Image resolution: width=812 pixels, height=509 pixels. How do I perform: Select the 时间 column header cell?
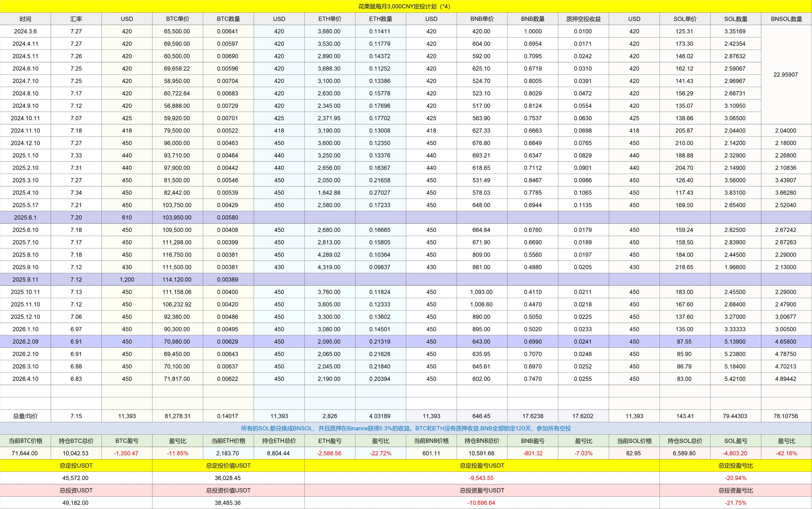[x=25, y=19]
